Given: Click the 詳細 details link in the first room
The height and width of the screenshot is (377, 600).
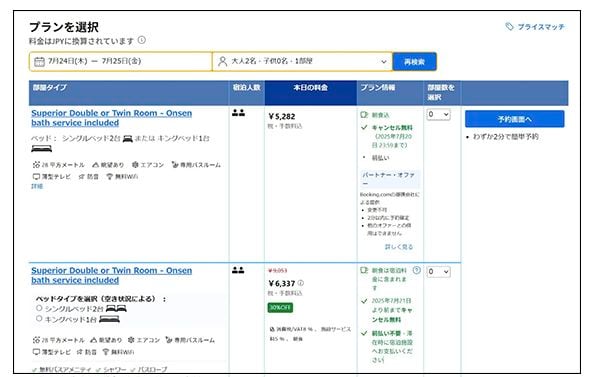Looking at the screenshot, I should coord(37,186).
